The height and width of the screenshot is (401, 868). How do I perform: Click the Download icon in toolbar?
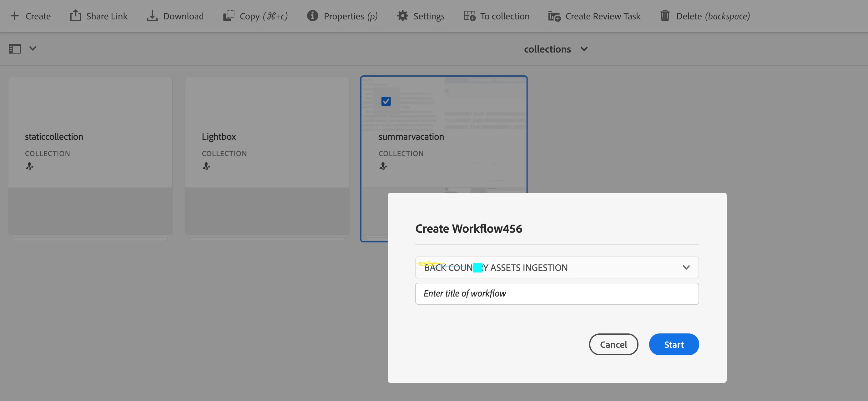pos(152,16)
